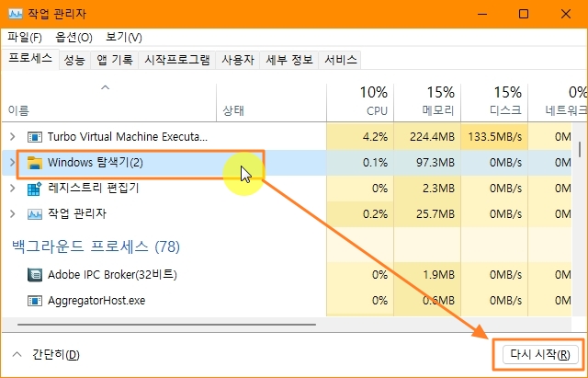
Task: Open the 파일(F) menu
Action: (25, 37)
